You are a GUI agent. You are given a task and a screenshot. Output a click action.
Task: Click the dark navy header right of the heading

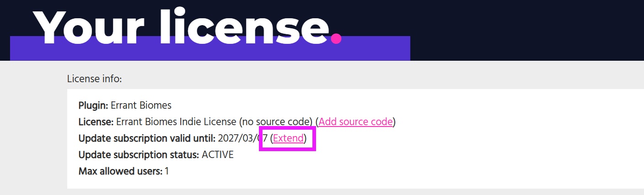coord(526,27)
